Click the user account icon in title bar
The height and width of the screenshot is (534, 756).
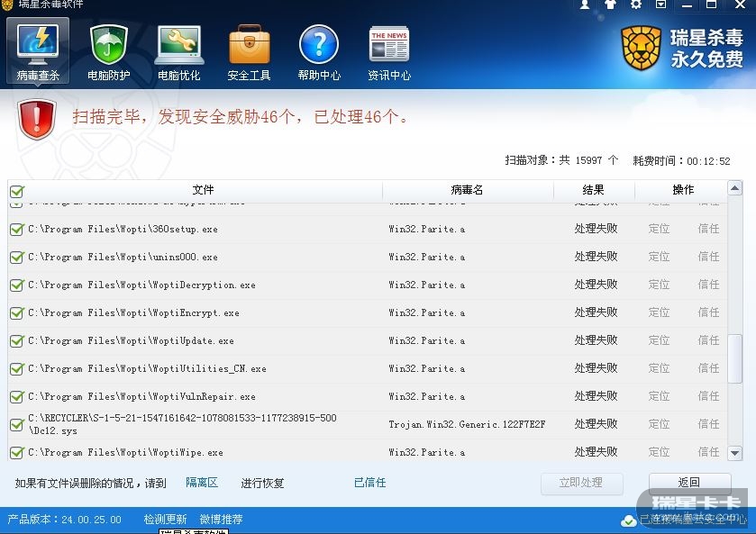585,5
